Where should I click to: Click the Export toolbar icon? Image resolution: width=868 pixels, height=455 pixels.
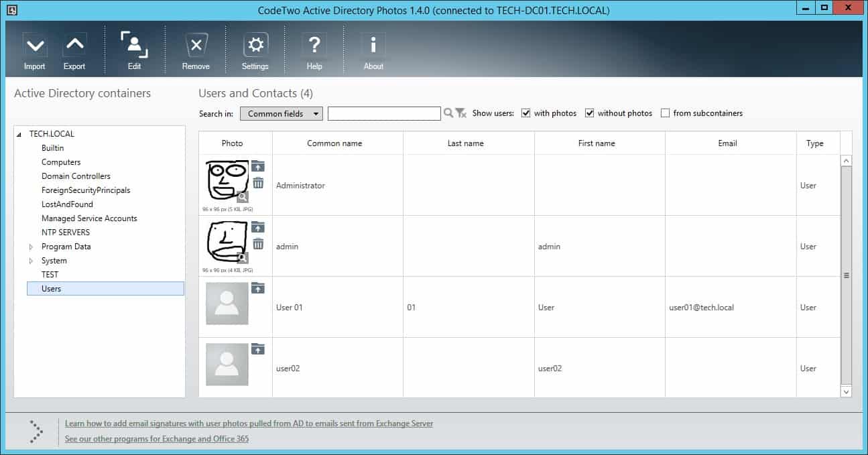point(74,47)
